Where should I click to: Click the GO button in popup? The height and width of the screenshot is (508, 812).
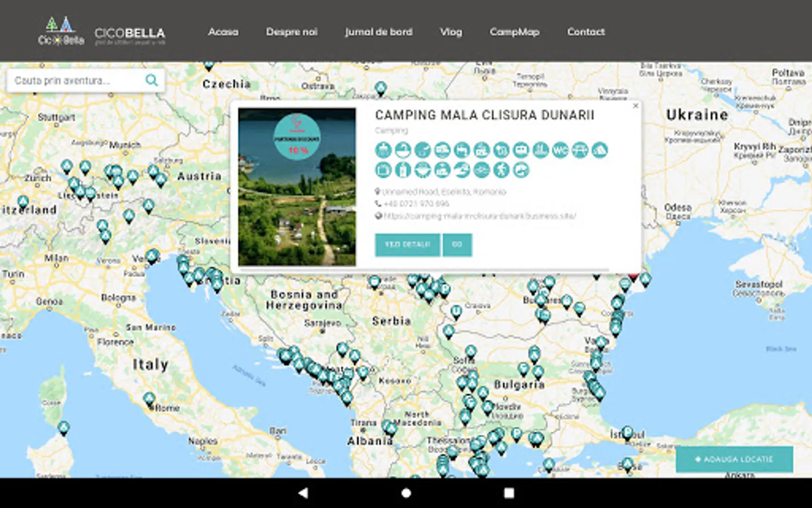point(457,245)
